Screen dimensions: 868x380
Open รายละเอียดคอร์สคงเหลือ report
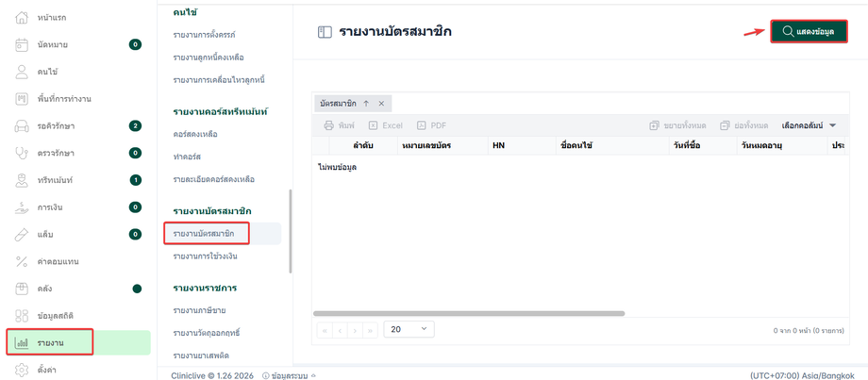pos(213,180)
